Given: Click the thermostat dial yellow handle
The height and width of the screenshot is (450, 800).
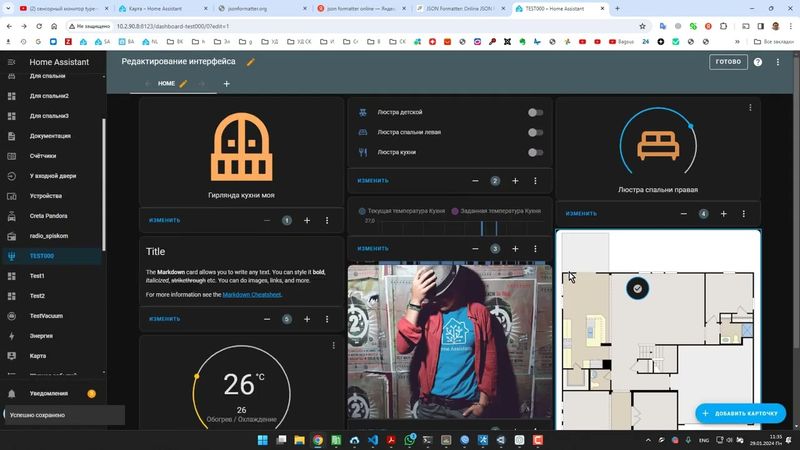Looking at the screenshot, I should [x=197, y=376].
